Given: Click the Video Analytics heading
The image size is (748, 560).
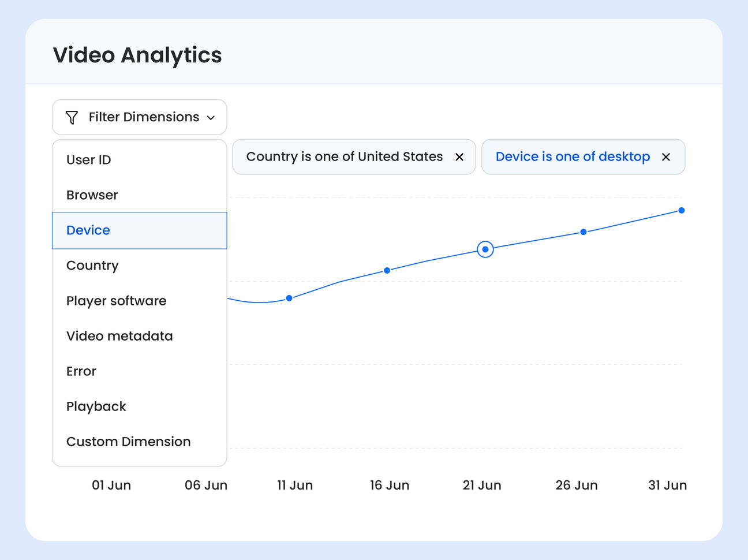Looking at the screenshot, I should pyautogui.click(x=137, y=55).
